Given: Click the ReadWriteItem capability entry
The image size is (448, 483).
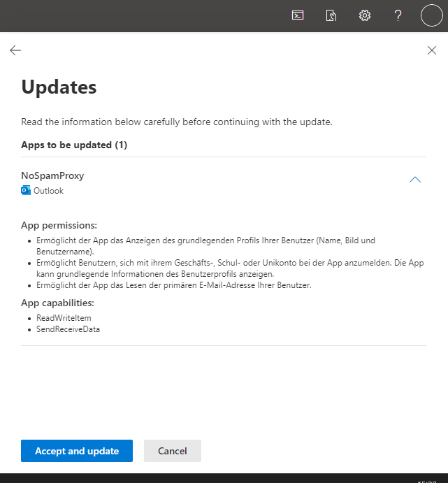Looking at the screenshot, I should (x=64, y=318).
